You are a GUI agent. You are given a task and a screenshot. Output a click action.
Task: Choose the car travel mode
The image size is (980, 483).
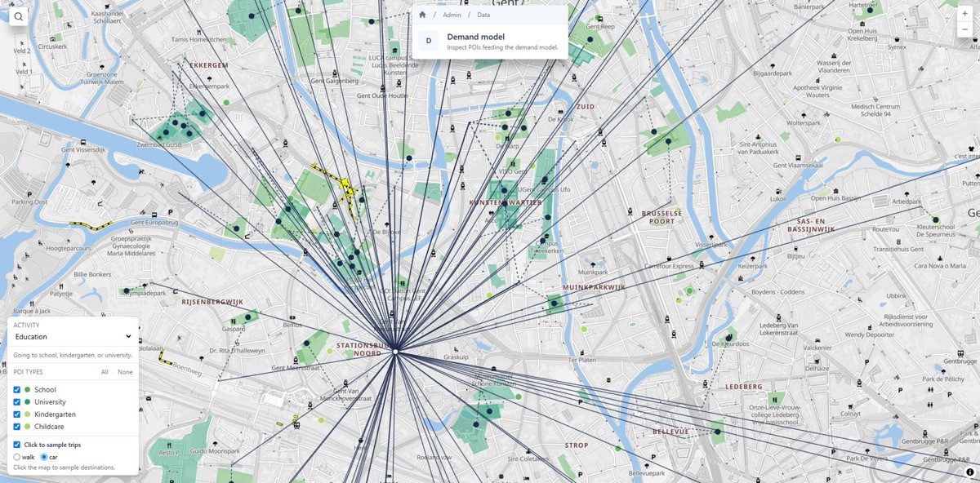pos(44,457)
